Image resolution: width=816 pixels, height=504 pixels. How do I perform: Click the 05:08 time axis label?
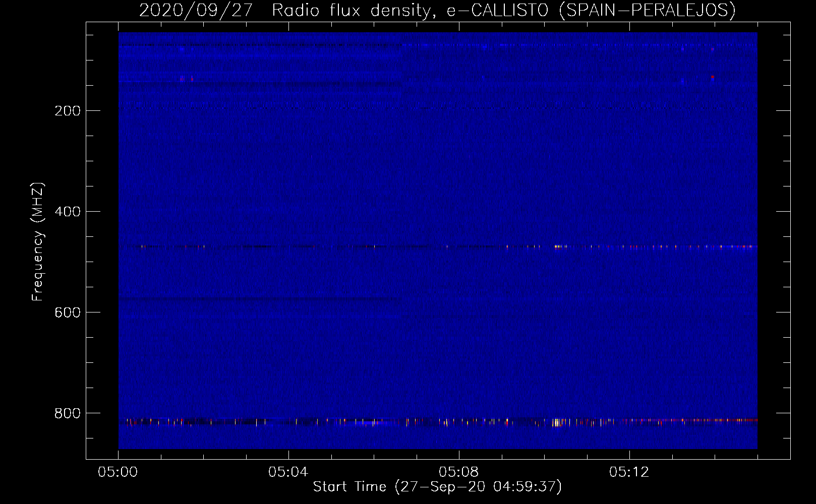[458, 472]
